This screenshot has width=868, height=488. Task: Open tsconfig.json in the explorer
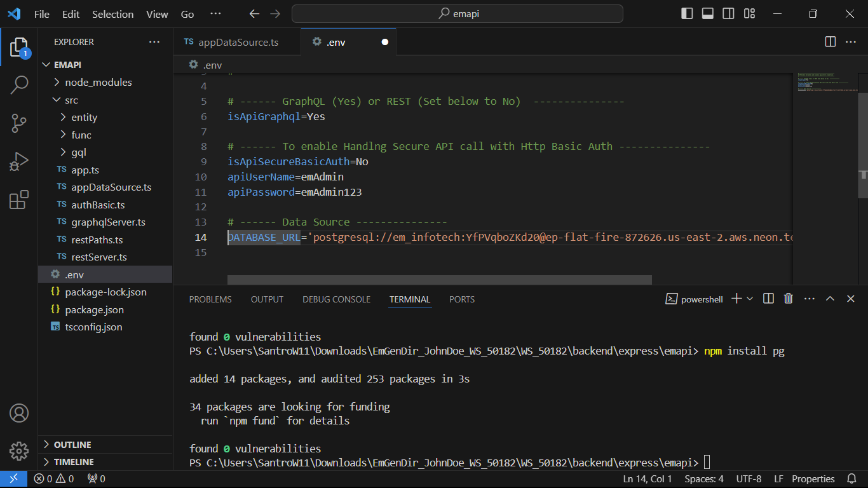(105, 327)
